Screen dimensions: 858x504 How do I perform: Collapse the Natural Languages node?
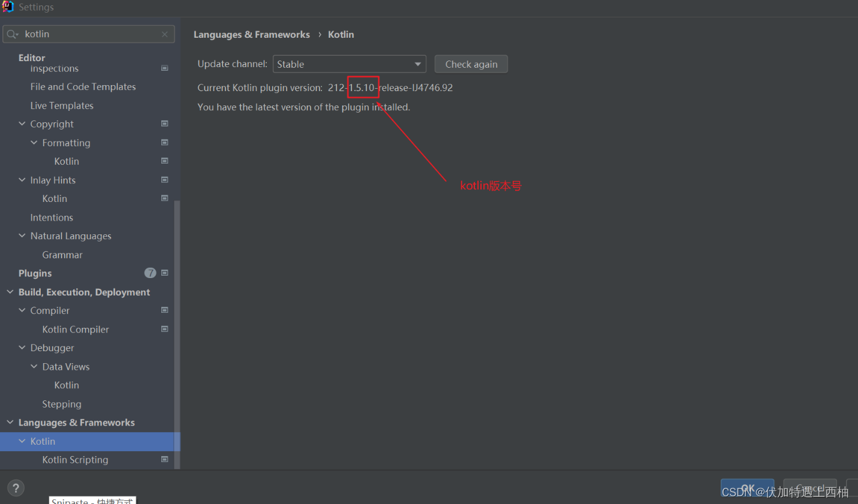click(x=22, y=236)
